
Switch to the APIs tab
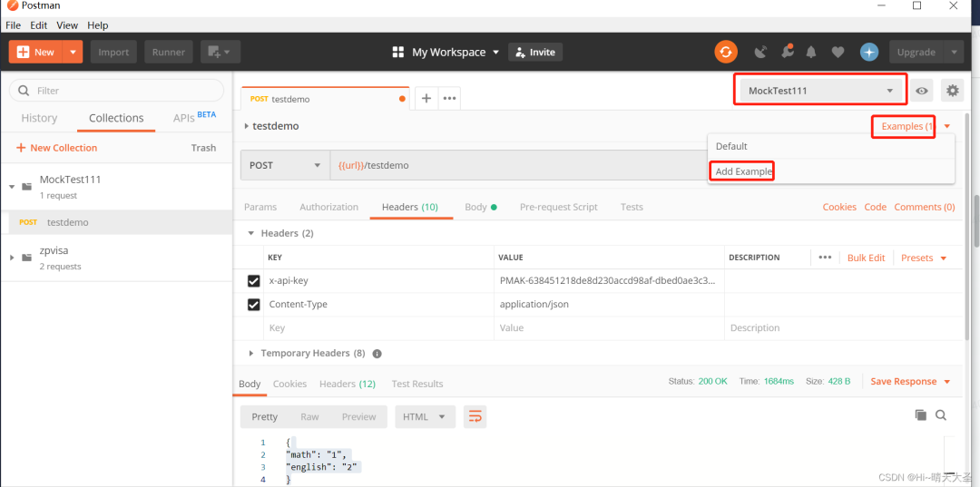(x=194, y=117)
